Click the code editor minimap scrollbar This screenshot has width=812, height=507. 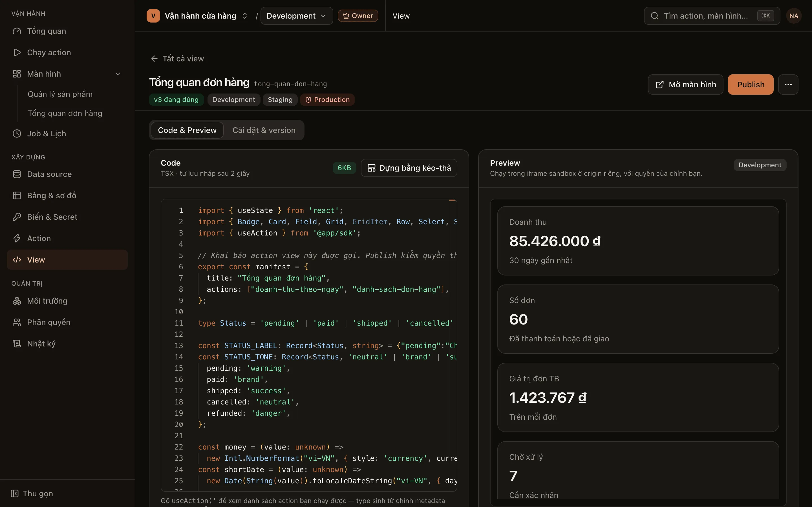[x=452, y=345]
